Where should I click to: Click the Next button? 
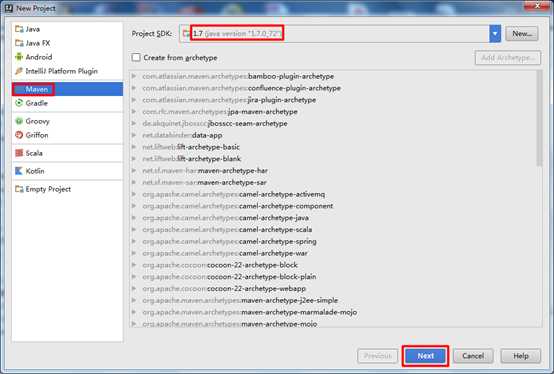click(x=425, y=356)
